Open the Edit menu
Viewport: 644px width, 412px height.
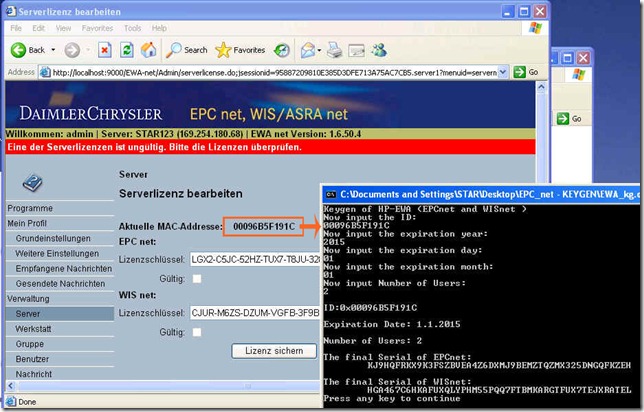pos(39,28)
